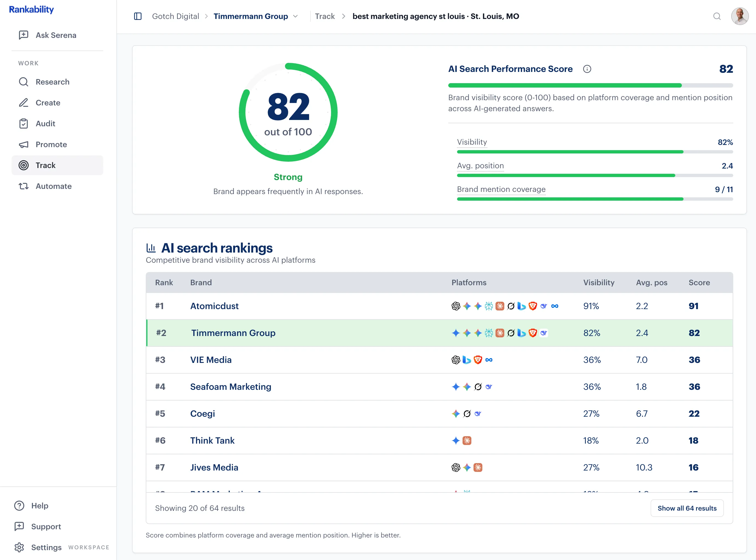The width and height of the screenshot is (756, 560).
Task: Click the Meta AI icon in VIE Media row
Action: [489, 360]
